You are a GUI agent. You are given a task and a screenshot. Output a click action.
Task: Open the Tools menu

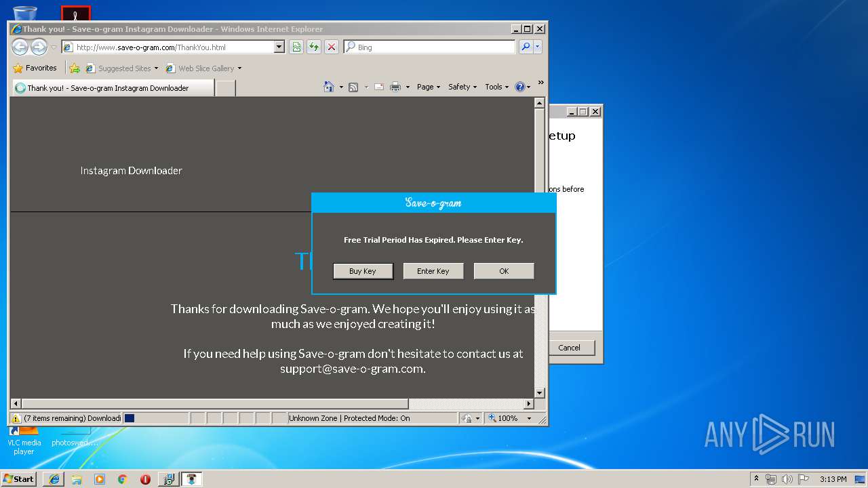[496, 87]
